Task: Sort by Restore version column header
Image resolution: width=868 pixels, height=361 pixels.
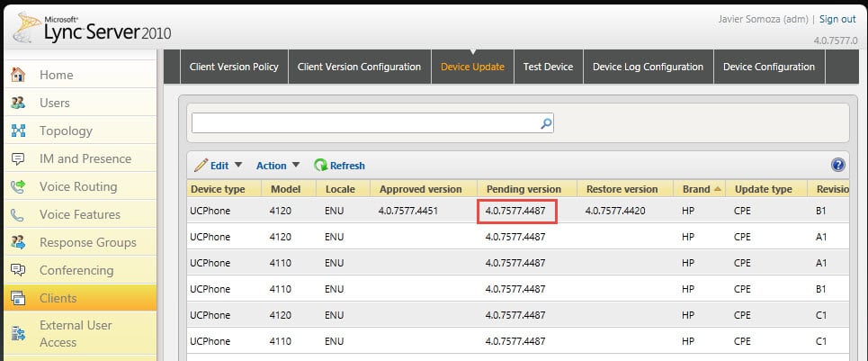Action: pos(625,189)
